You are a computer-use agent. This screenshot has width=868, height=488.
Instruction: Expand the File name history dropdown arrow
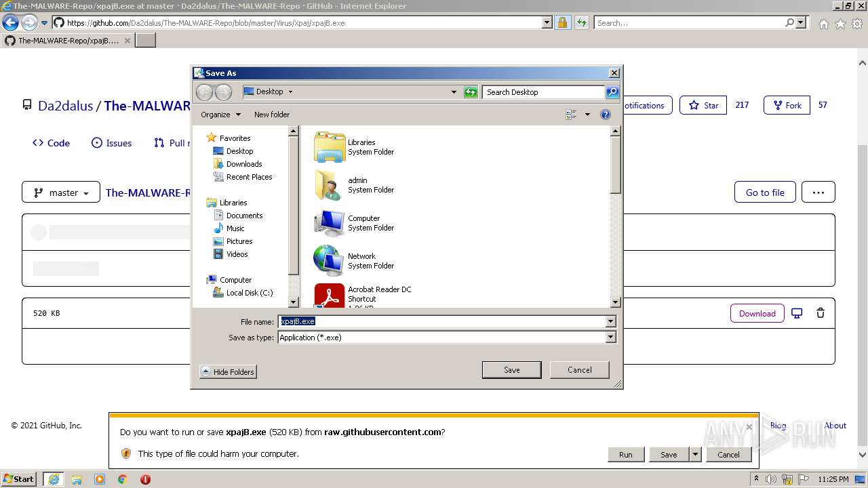610,321
